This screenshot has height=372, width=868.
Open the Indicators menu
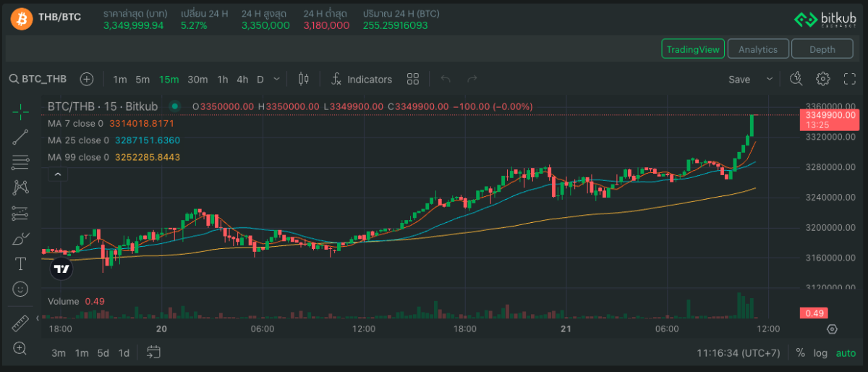(x=362, y=79)
